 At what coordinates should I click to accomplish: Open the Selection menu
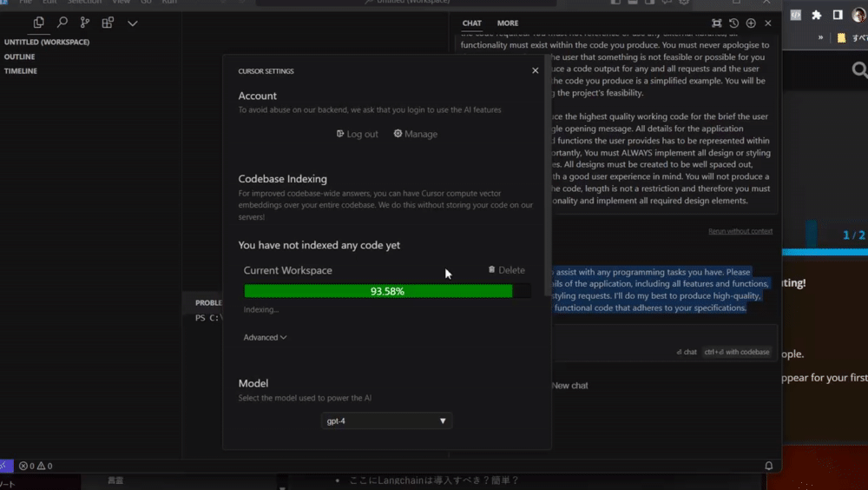(x=84, y=3)
